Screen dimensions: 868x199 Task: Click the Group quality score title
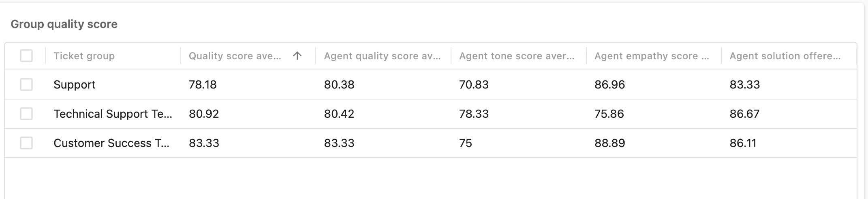pos(64,24)
